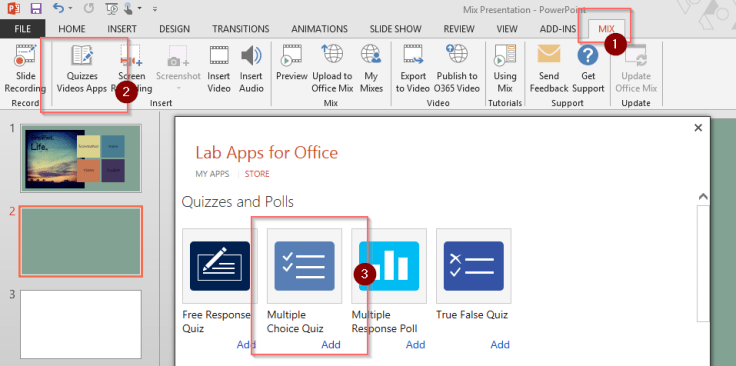Send Feedback via envelope icon
Image resolution: width=736 pixels, height=366 pixels.
coord(549,69)
